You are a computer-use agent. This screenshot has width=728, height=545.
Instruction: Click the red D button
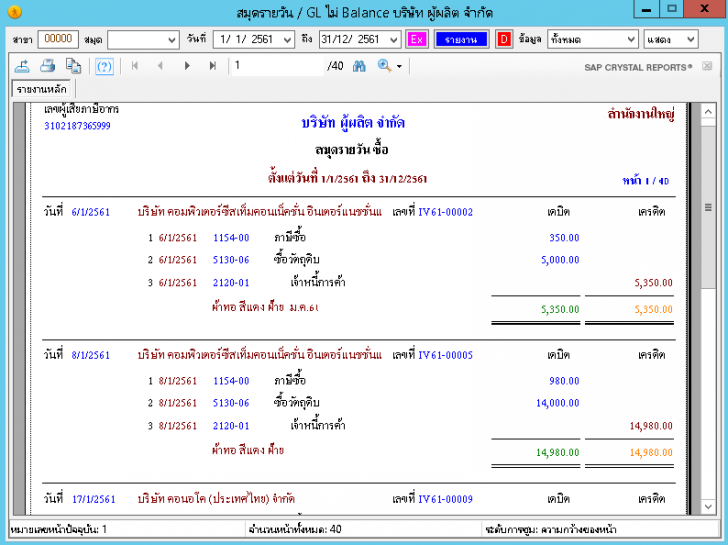pos(504,39)
